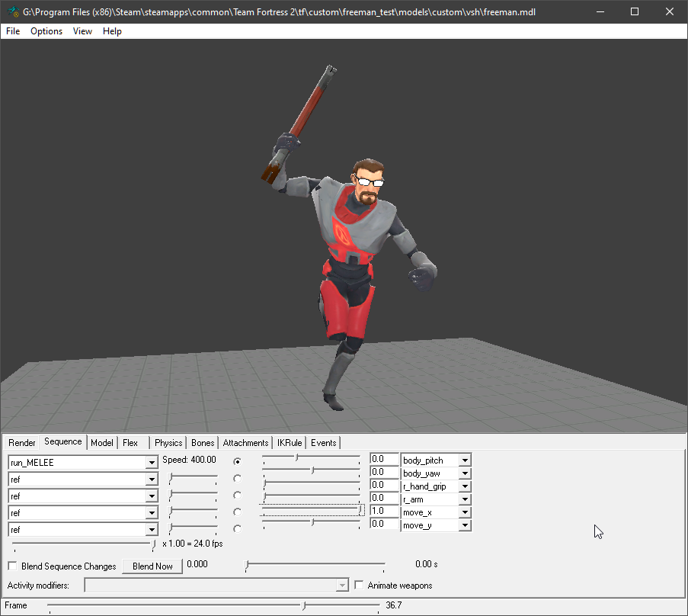Adjust the r_arm slider
The image size is (688, 616).
tap(311, 498)
